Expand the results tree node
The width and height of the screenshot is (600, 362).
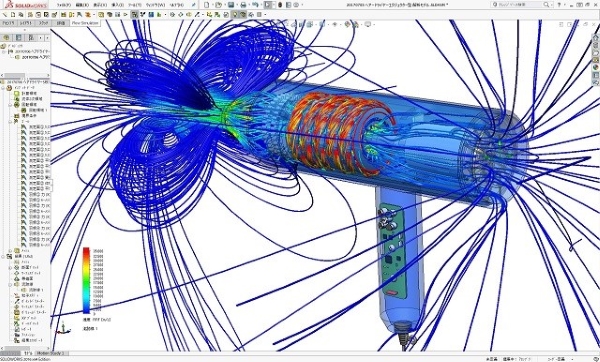(4, 256)
